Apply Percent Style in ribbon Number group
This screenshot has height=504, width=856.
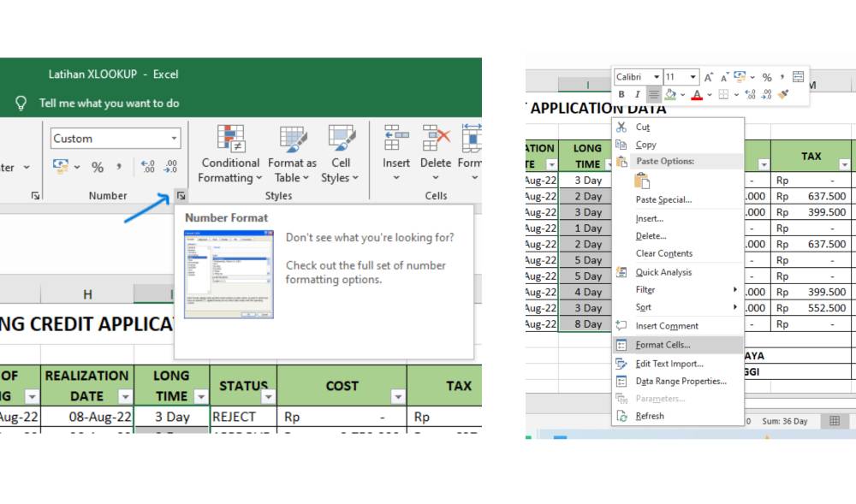pyautogui.click(x=98, y=167)
